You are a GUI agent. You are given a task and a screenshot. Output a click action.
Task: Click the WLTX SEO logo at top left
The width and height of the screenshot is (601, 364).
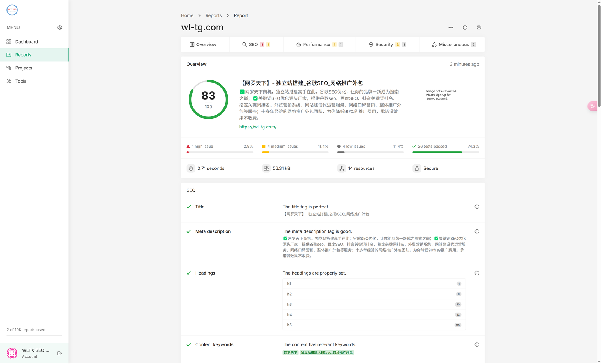tap(12, 10)
